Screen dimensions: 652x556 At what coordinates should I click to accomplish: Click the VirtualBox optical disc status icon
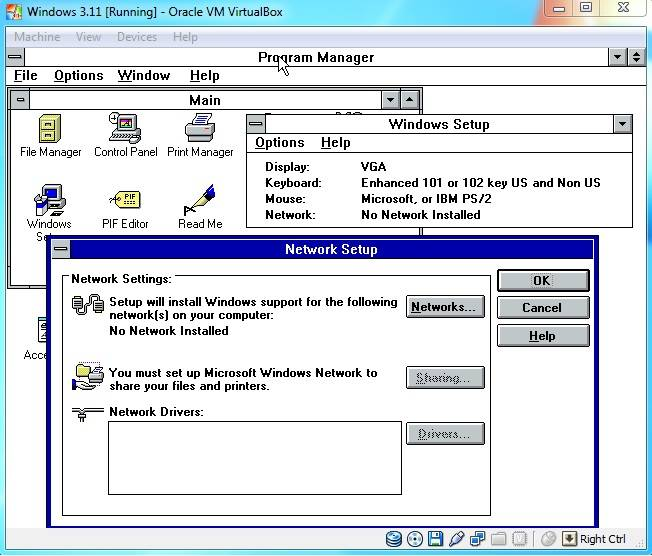tap(415, 539)
